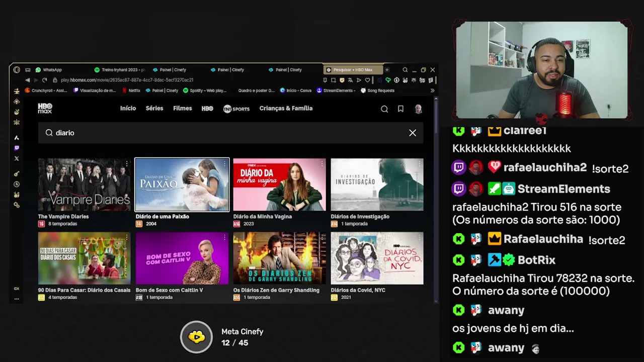Click the browser tab search magnifier icon
This screenshot has width=644, height=362.
tap(405, 70)
